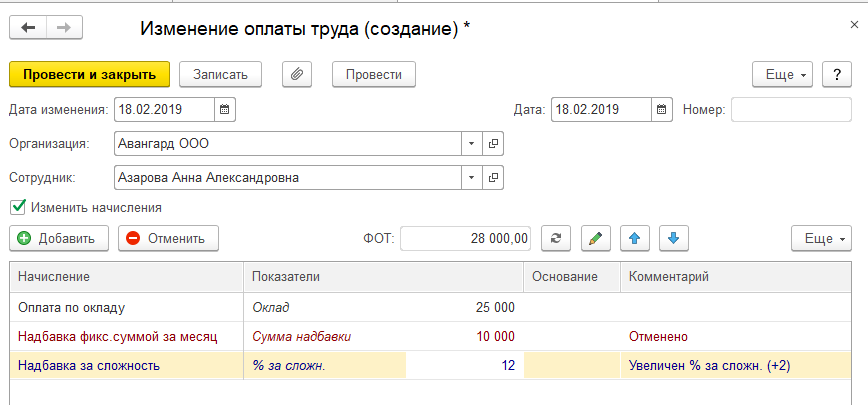The height and width of the screenshot is (405, 868).
Task: Open the Сотрудник record with the link icon
Action: pyautogui.click(x=493, y=178)
